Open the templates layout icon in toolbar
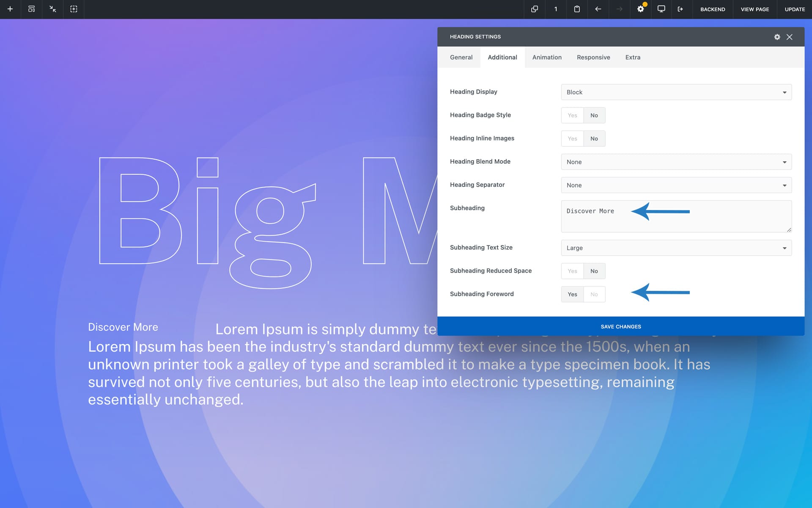 pos(31,9)
